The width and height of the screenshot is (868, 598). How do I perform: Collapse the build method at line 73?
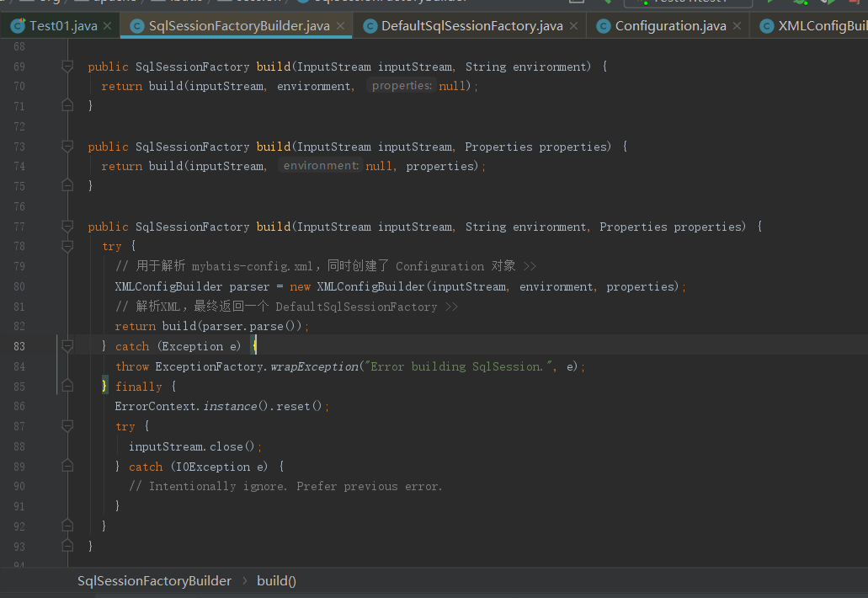[67, 147]
